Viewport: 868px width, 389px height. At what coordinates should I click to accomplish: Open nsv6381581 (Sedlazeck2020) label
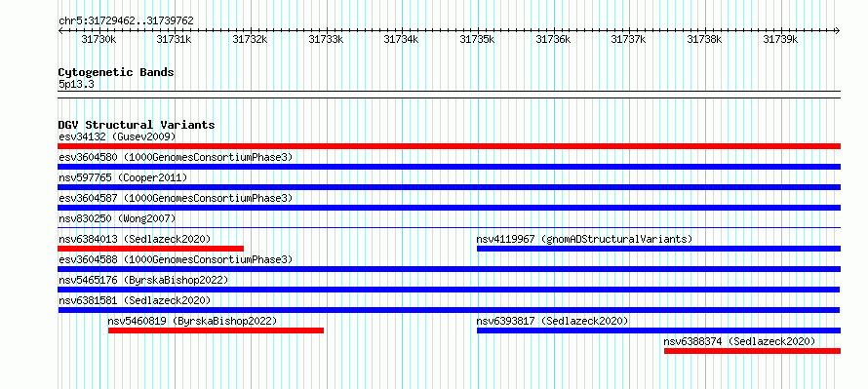(135, 300)
